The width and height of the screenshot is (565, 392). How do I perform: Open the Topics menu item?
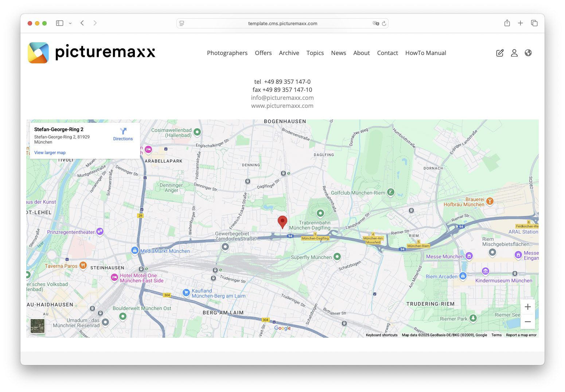315,53
